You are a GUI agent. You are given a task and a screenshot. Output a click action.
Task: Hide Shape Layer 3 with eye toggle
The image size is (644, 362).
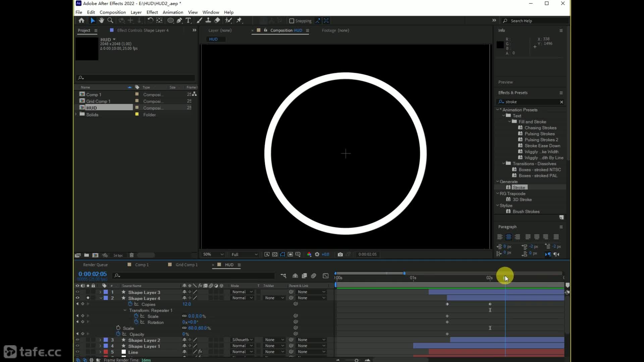[x=77, y=292]
